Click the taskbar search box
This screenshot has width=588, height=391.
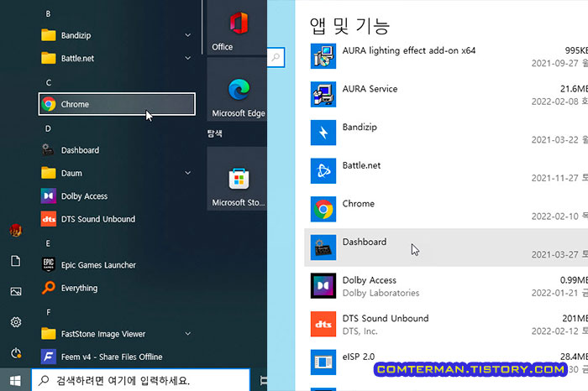pos(140,381)
